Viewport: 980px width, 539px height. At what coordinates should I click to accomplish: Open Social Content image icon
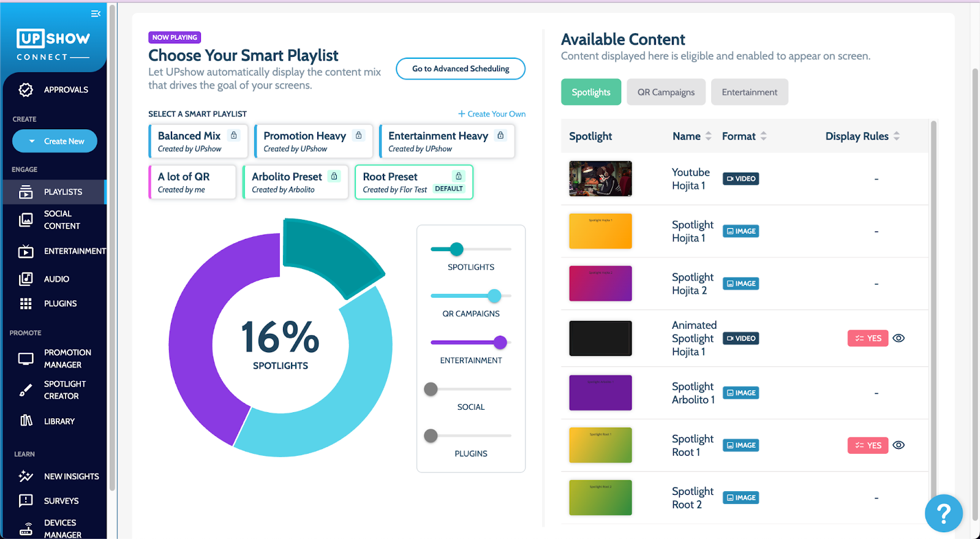(26, 220)
